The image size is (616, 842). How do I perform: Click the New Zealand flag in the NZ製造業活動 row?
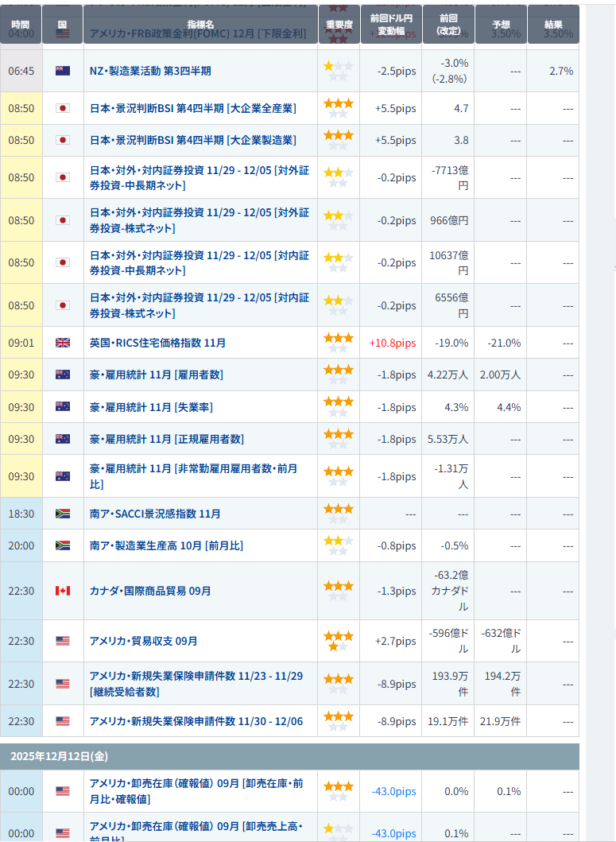63,71
